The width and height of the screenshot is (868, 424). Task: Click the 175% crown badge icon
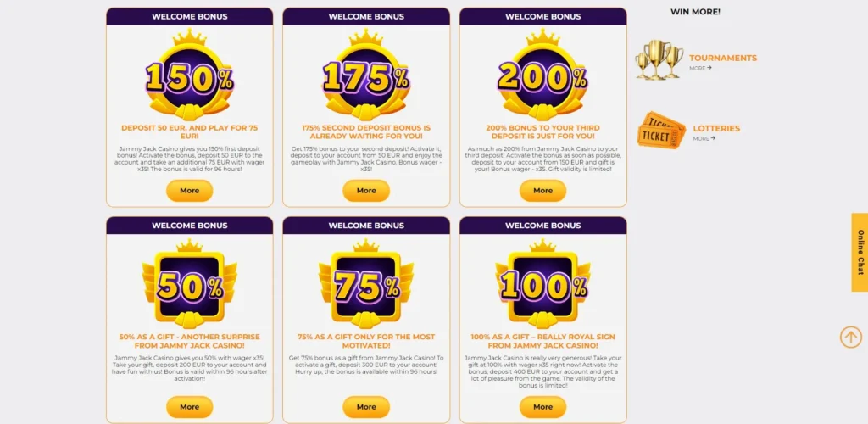point(366,77)
